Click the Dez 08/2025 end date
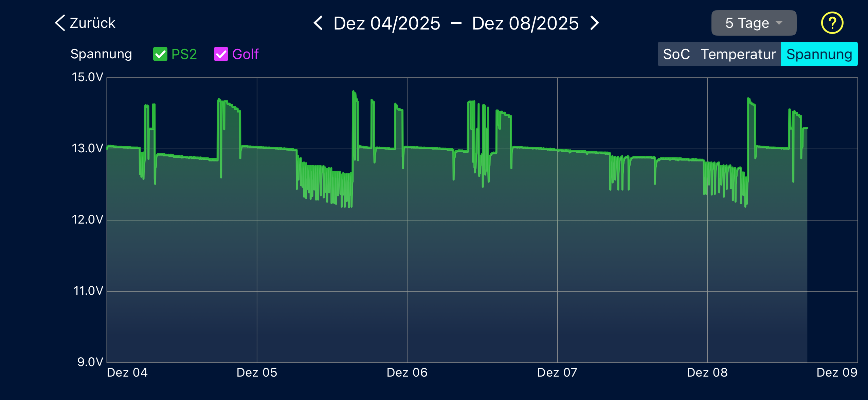This screenshot has height=400, width=868. 525,23
